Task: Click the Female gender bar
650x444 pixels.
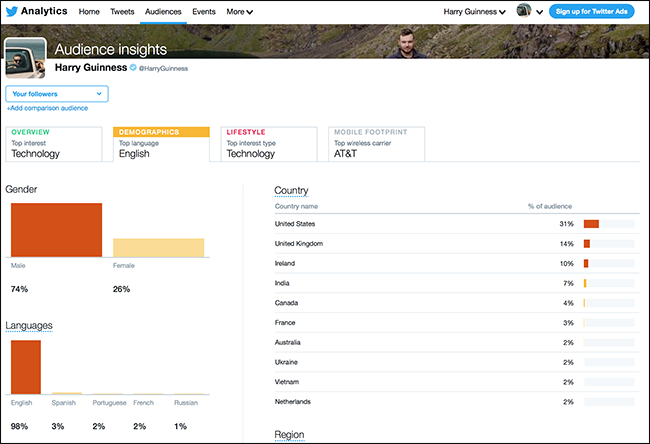Action: (158, 247)
